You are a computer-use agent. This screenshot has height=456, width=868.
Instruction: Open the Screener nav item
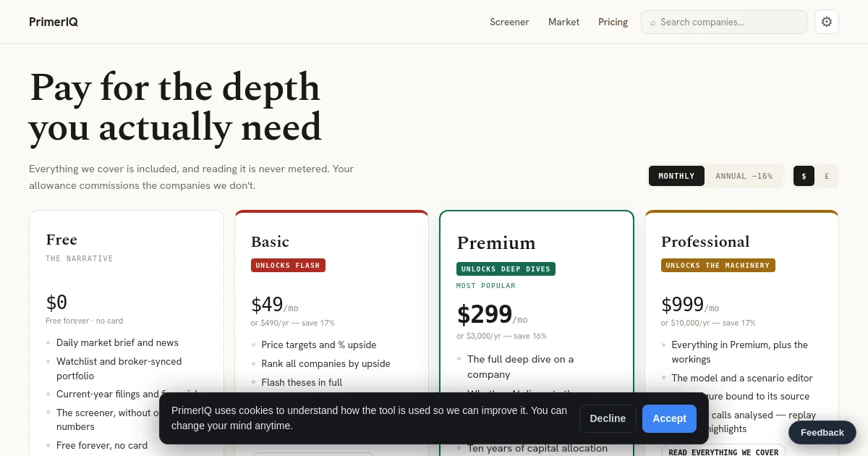click(x=509, y=22)
